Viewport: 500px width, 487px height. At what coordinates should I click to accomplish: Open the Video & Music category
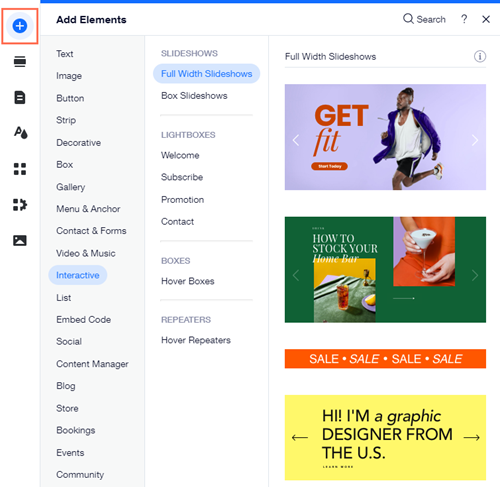86,253
